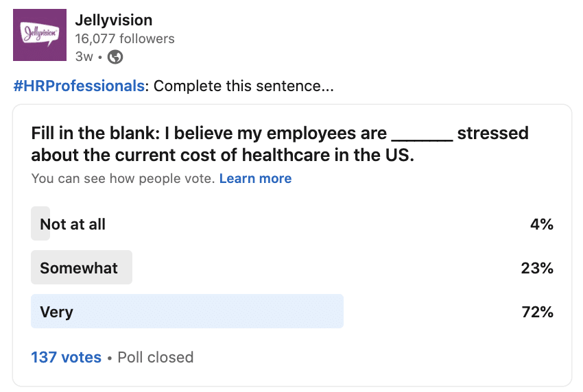Click the "Complete this sentence..." post text
The height and width of the screenshot is (392, 583).
click(243, 86)
